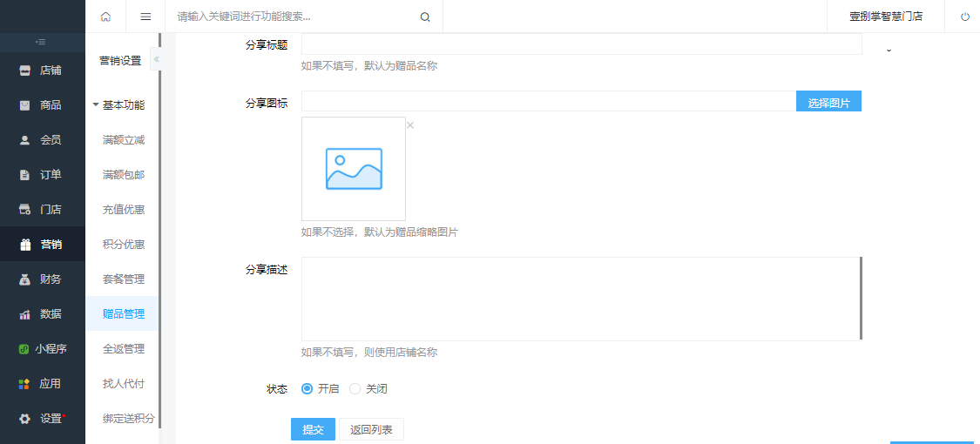Click the 门店 shop icon in sidebar
Viewport: 980px width, 444px height.
pyautogui.click(x=25, y=209)
